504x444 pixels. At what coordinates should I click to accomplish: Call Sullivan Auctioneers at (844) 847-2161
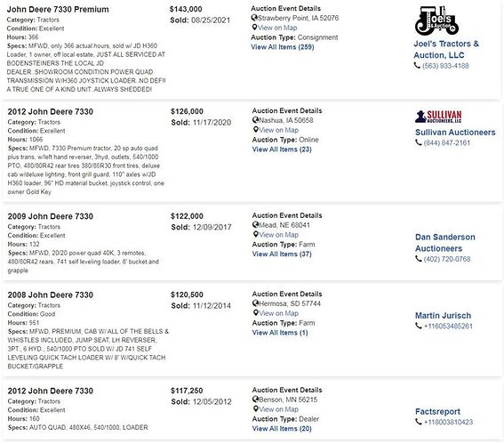447,142
